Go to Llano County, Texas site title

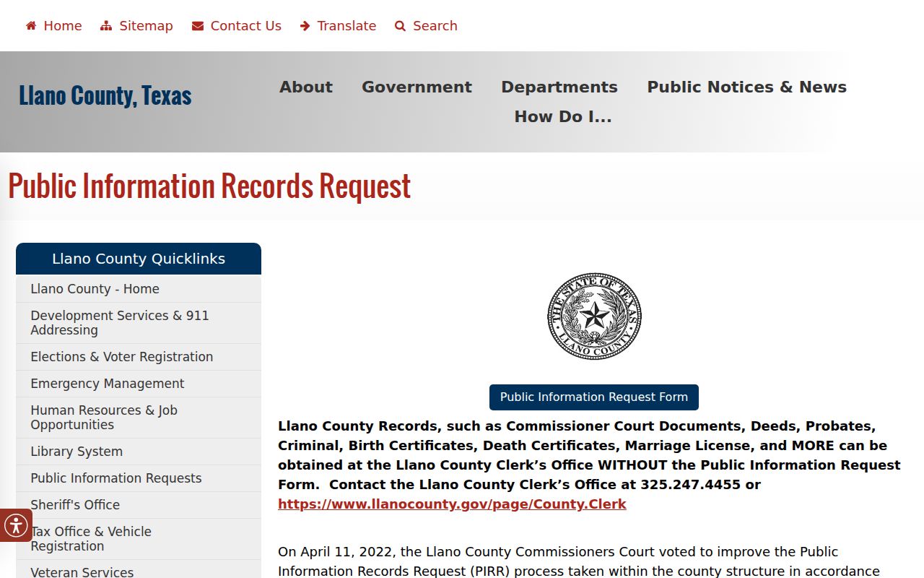[105, 95]
